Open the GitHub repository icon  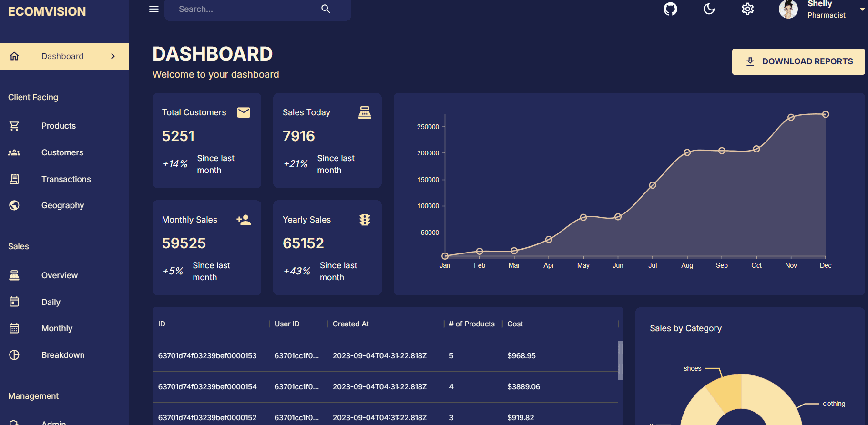pyautogui.click(x=670, y=9)
